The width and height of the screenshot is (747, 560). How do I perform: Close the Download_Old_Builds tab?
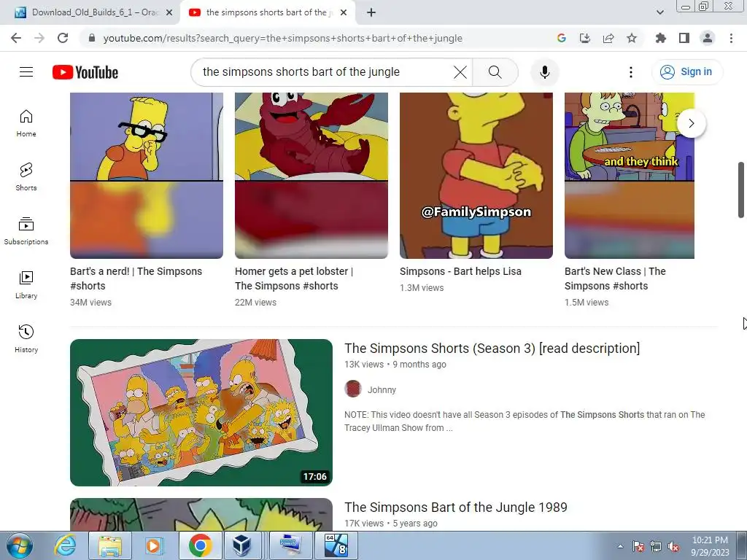coord(169,13)
